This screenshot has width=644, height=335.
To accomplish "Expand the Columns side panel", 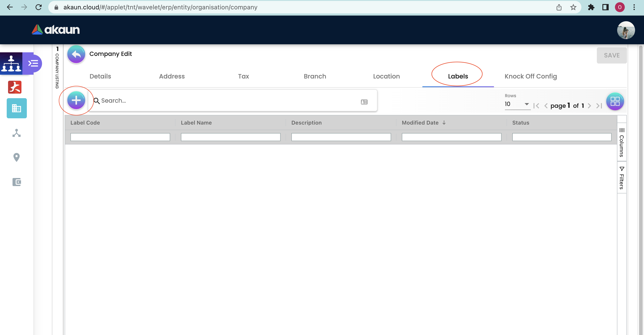I will (x=621, y=143).
